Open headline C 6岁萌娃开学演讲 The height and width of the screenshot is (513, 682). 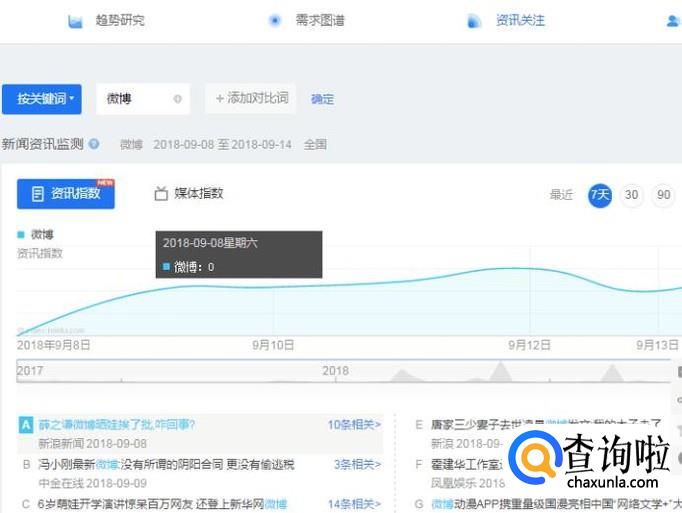[x=162, y=504]
